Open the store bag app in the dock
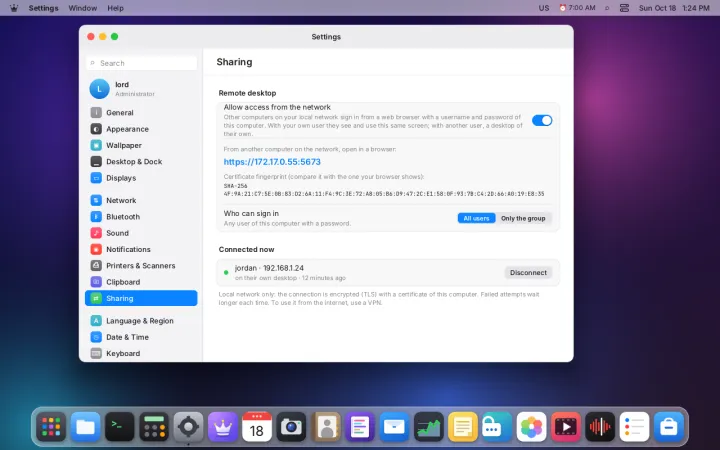Screen dimensions: 720x450 point(669,427)
